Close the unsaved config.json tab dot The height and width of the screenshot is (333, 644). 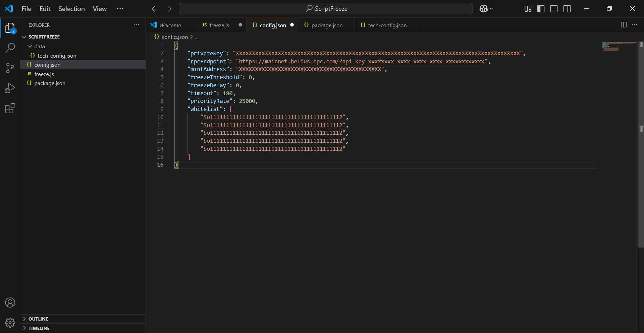pyautogui.click(x=292, y=25)
